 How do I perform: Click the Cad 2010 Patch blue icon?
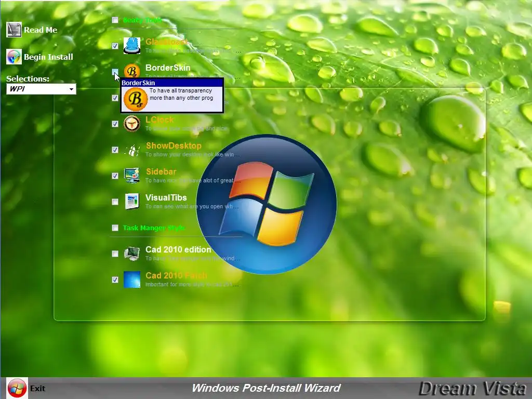(x=132, y=280)
